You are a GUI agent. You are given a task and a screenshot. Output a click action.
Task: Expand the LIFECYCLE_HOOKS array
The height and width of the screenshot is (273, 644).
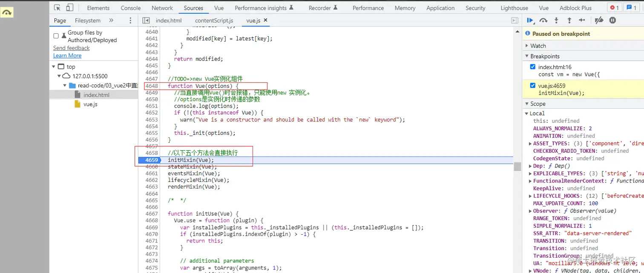[x=530, y=196]
